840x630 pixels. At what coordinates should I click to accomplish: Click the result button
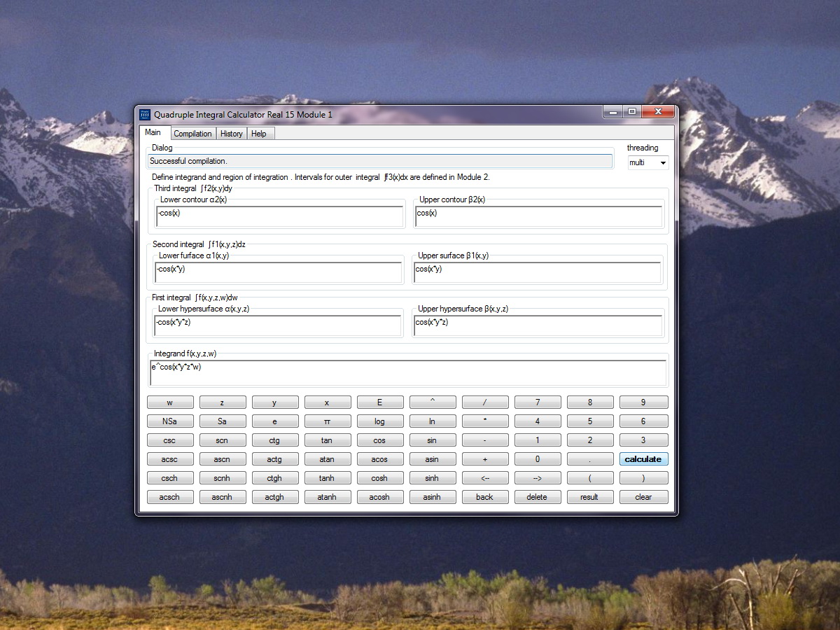pyautogui.click(x=590, y=497)
